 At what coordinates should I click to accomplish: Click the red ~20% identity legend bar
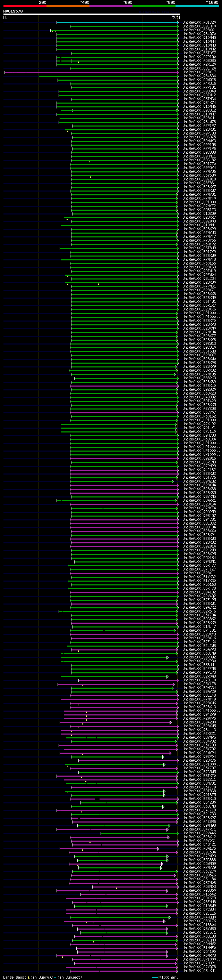[x=25, y=6]
